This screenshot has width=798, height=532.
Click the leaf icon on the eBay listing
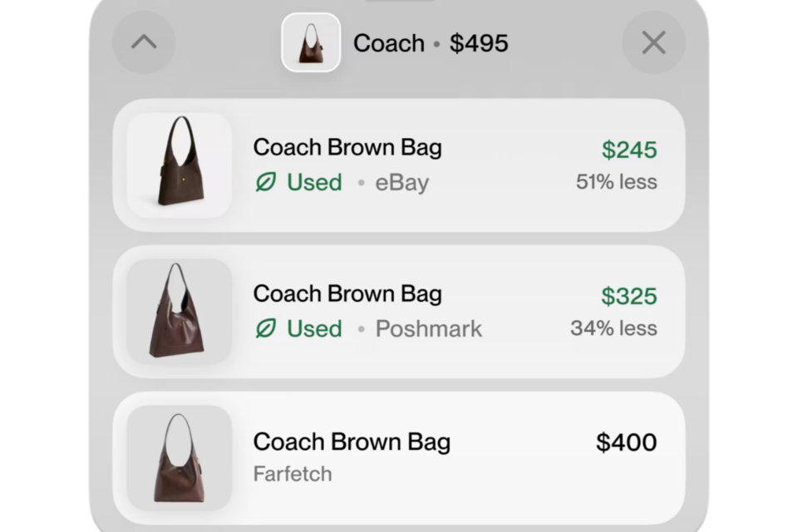click(x=265, y=183)
